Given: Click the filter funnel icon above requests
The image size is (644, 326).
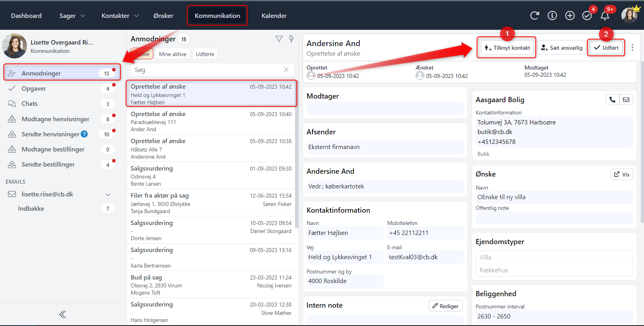Looking at the screenshot, I should (279, 39).
